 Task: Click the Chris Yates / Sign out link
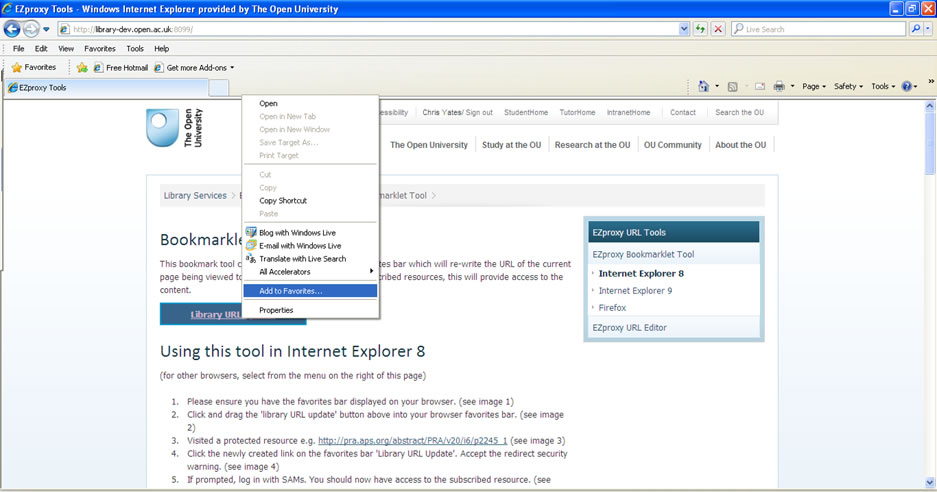[x=457, y=112]
